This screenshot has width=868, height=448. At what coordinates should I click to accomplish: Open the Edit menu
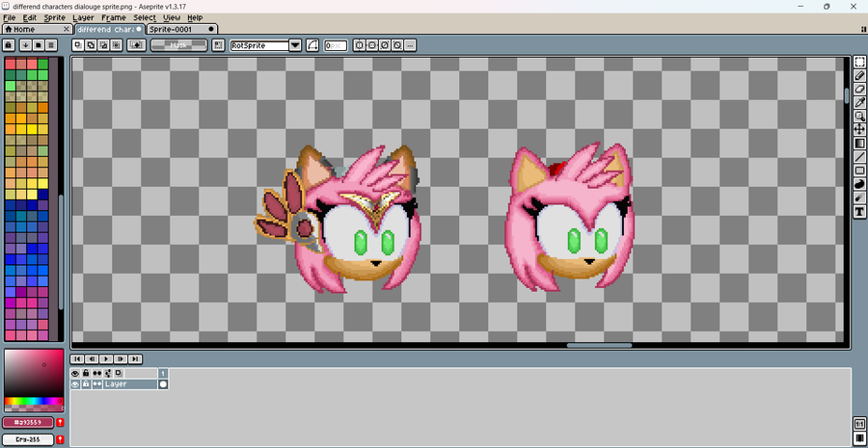[x=30, y=17]
